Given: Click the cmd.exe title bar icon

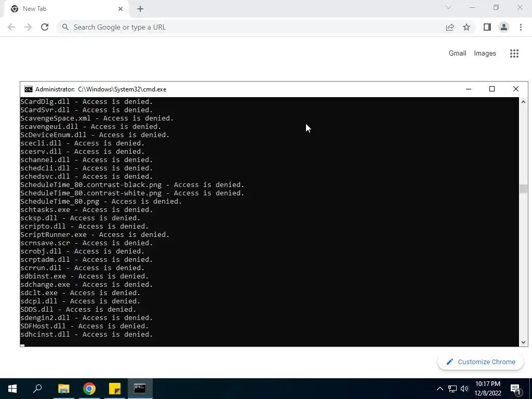Looking at the screenshot, I should click(29, 89).
